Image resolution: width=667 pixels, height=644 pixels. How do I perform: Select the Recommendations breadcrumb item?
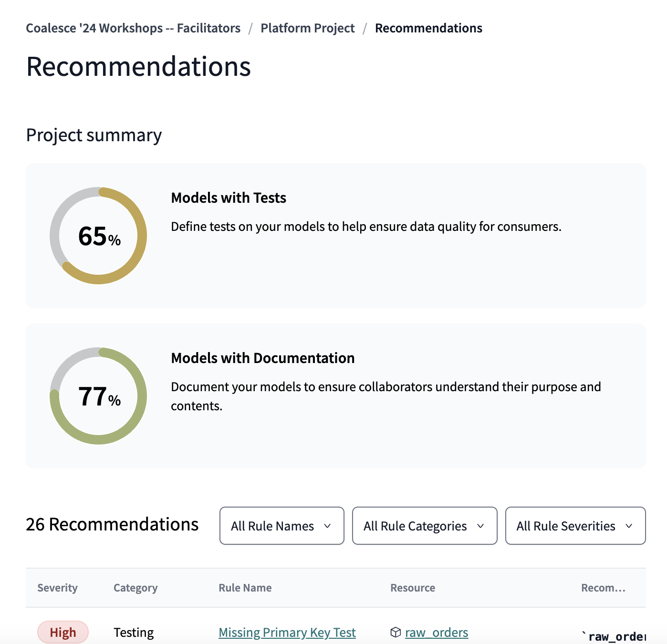click(x=428, y=28)
